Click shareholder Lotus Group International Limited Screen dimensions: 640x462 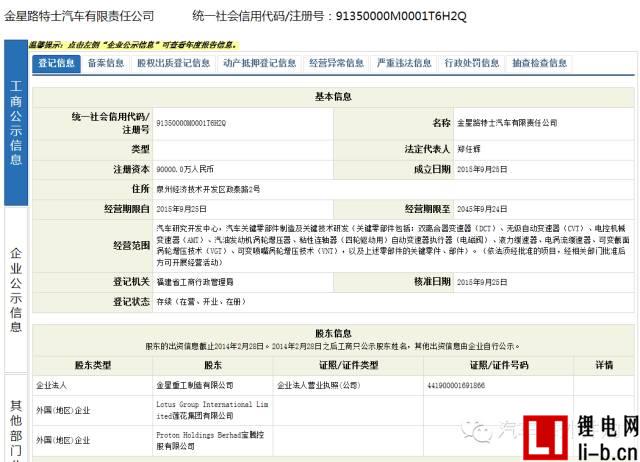tap(212, 410)
